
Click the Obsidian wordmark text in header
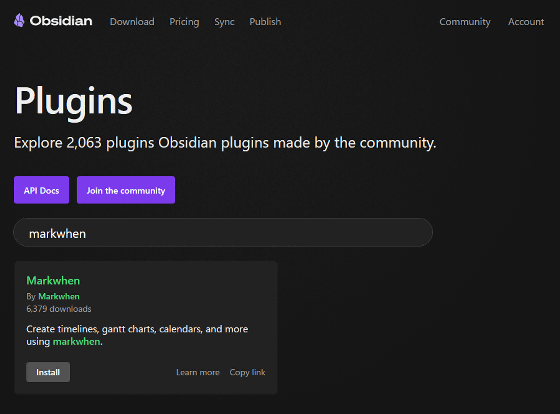pyautogui.click(x=61, y=21)
